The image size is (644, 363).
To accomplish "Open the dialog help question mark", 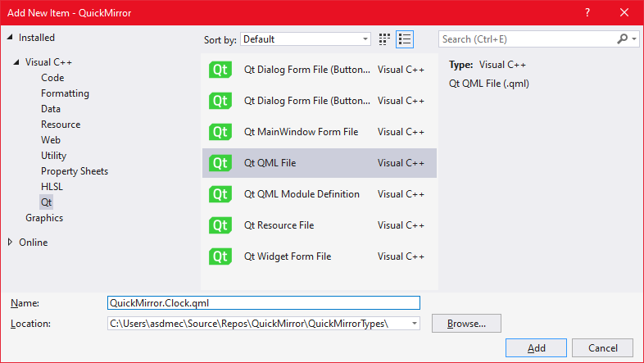I will click(587, 13).
